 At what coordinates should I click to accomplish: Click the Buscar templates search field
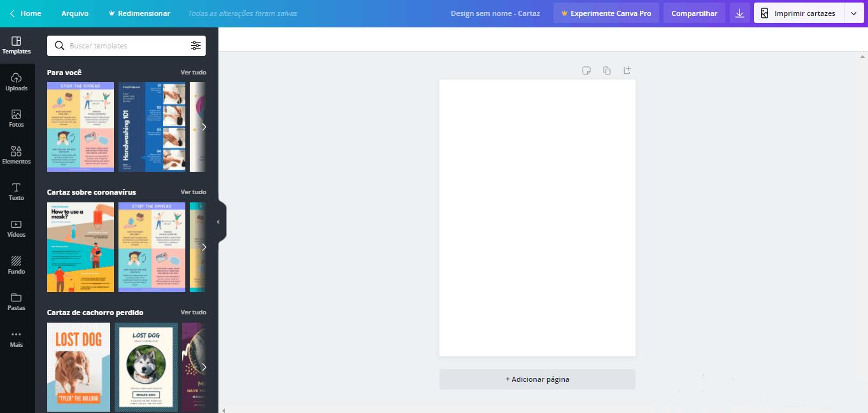(x=127, y=46)
